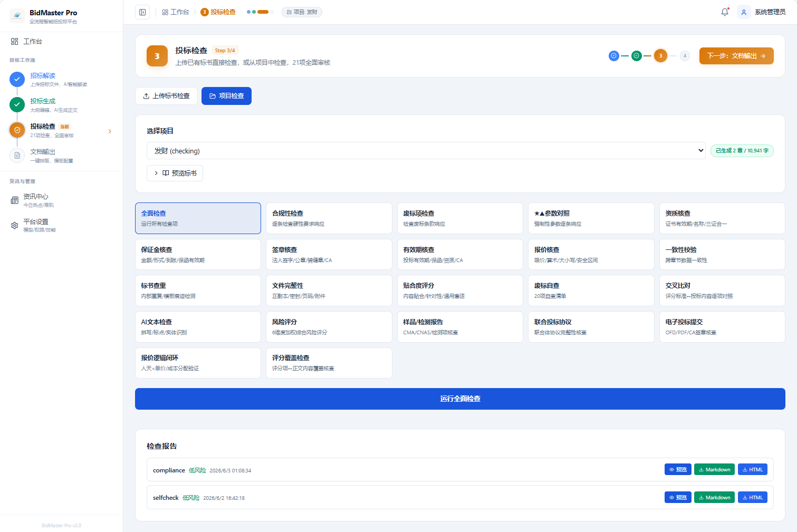Click the blue check circle for 招标解读
This screenshot has height=532, width=797.
pyautogui.click(x=17, y=79)
